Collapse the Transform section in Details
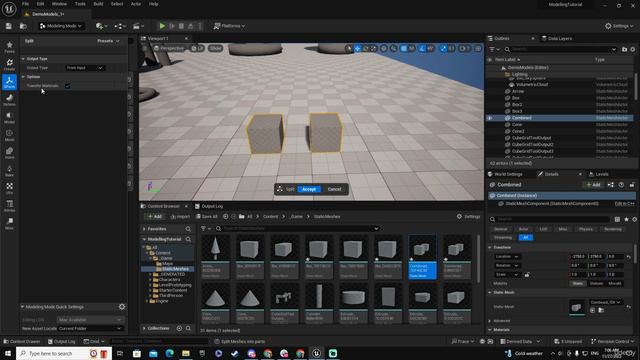 490,247
